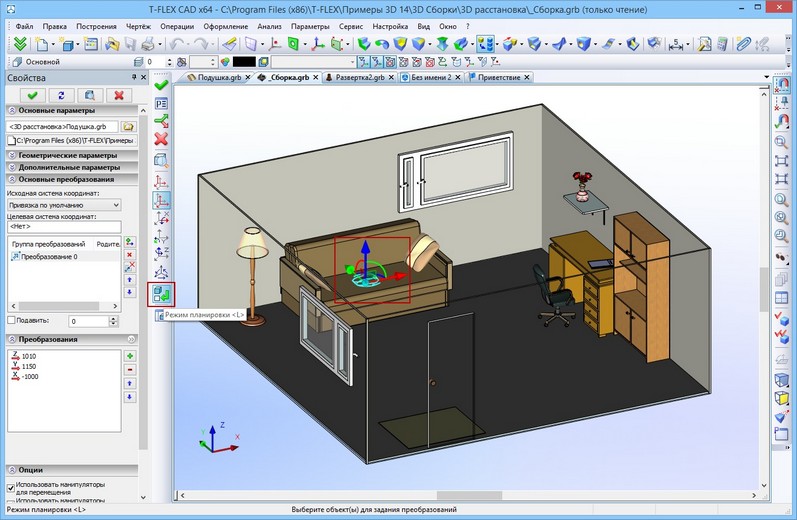
Task: Click the green plus add transformation button
Action: point(130,356)
